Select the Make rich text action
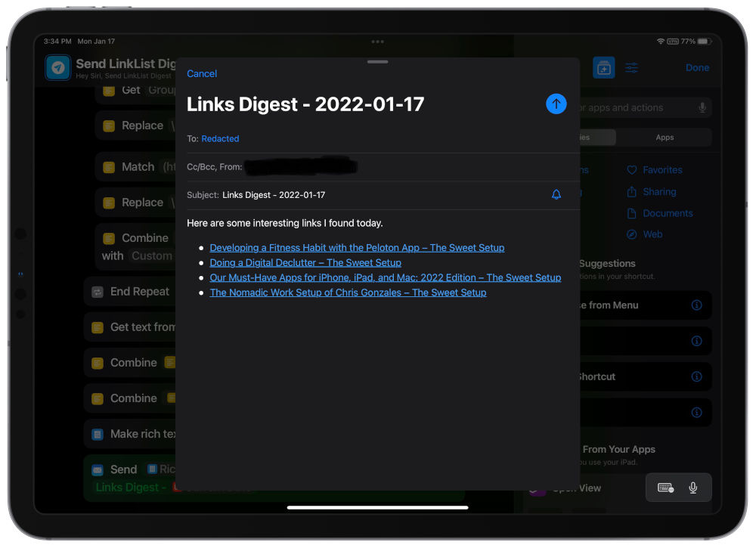Viewport: 756px width, 548px height. (x=130, y=435)
